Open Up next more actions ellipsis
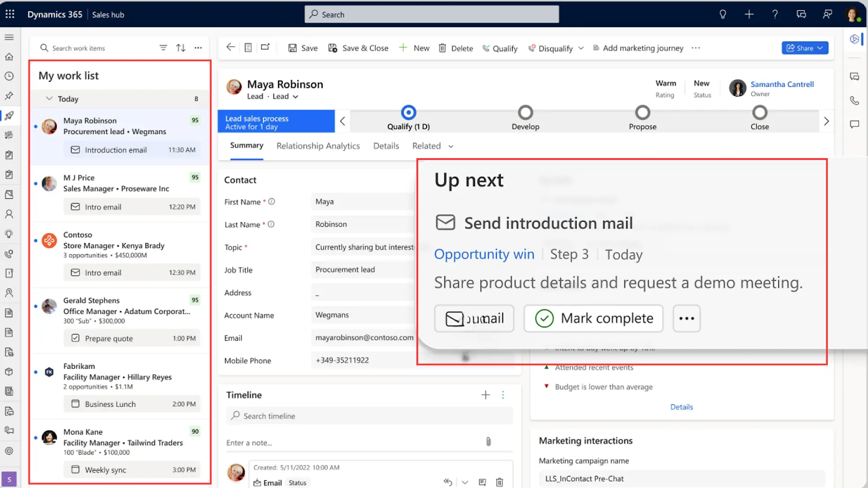Viewport: 868px width, 488px height. (686, 319)
